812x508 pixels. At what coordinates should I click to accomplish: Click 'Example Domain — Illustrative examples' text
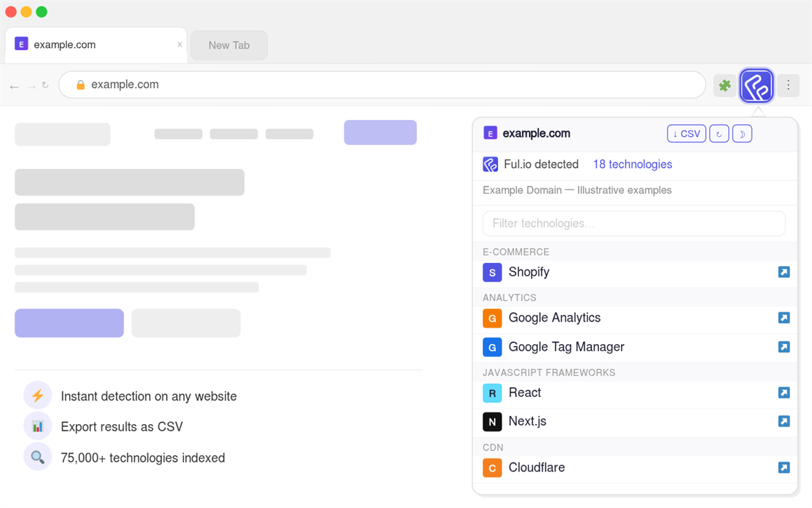click(x=577, y=190)
